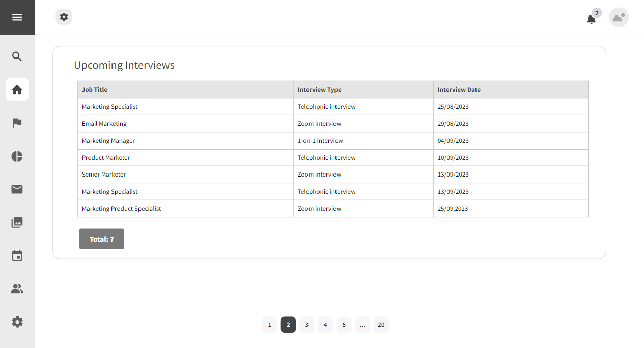
Task: Open the Marketing Manager interview entry
Action: point(108,140)
